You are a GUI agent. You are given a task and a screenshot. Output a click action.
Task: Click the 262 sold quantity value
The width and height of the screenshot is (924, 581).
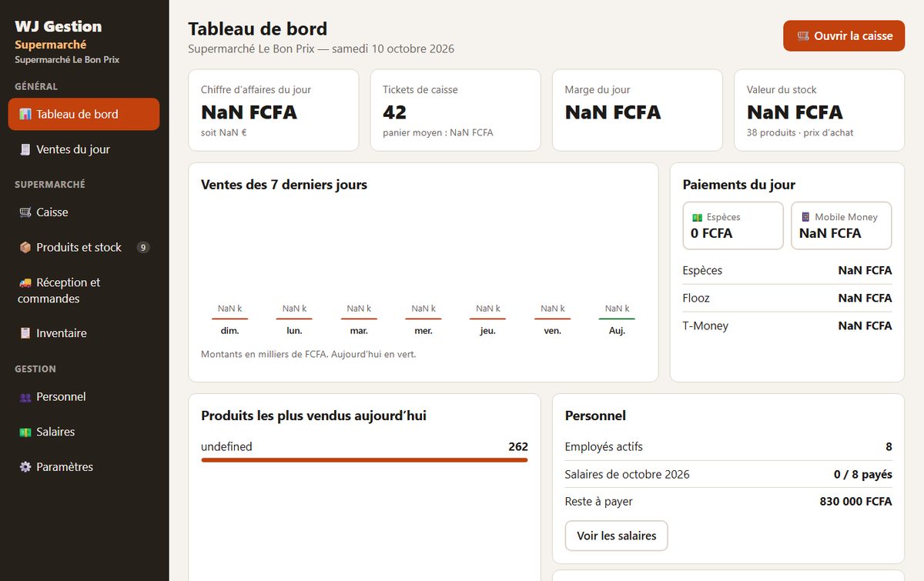(x=518, y=446)
